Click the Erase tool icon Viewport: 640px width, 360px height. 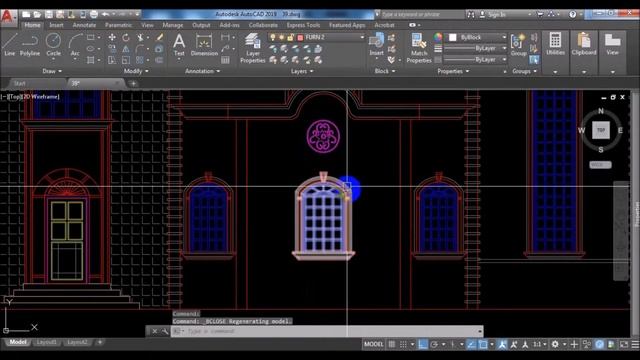point(160,38)
